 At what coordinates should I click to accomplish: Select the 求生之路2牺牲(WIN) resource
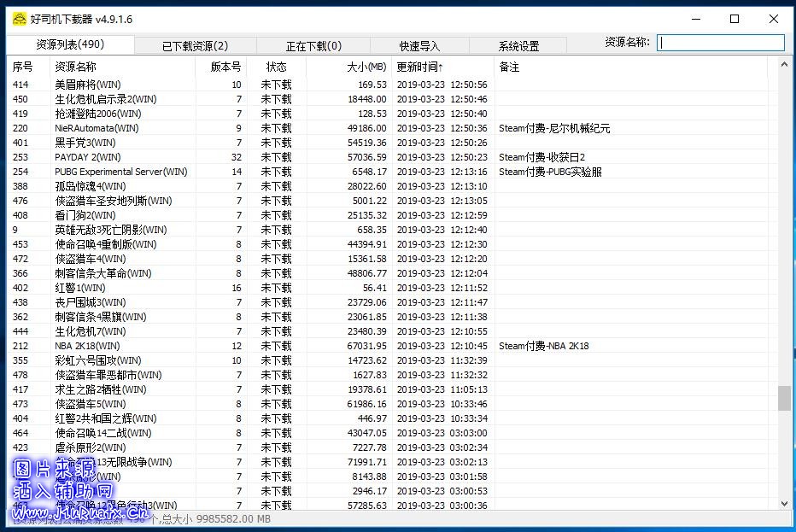(x=387, y=389)
